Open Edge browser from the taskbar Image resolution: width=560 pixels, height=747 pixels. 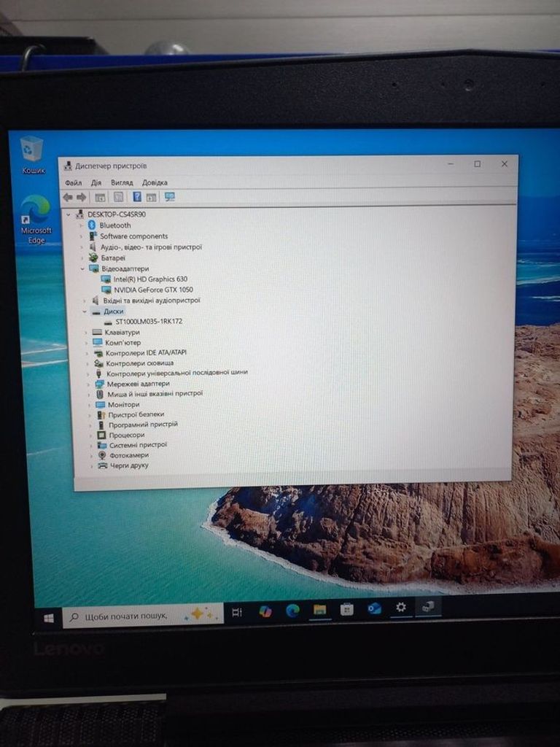[x=292, y=611]
